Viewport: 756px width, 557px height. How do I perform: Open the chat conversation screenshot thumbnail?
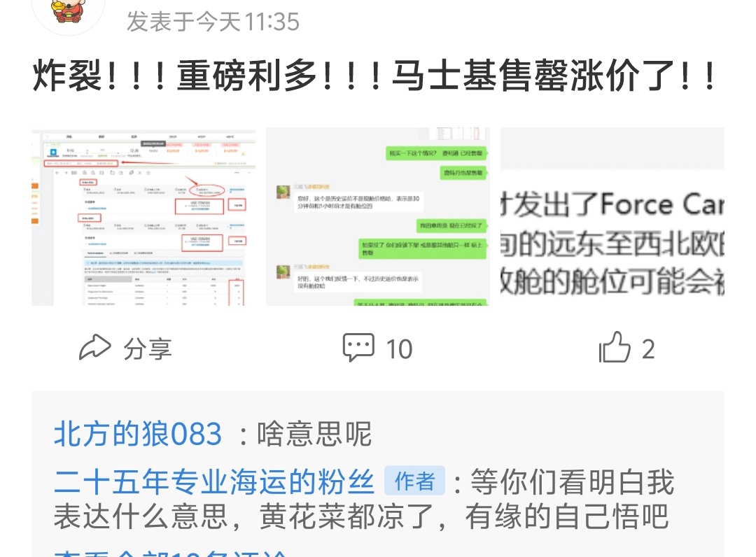coord(377,216)
